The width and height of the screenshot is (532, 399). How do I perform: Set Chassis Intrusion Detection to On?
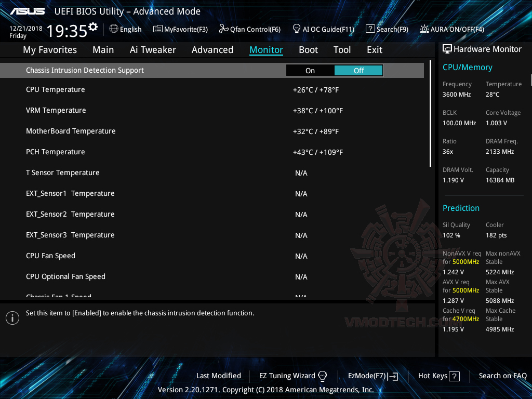[310, 71]
